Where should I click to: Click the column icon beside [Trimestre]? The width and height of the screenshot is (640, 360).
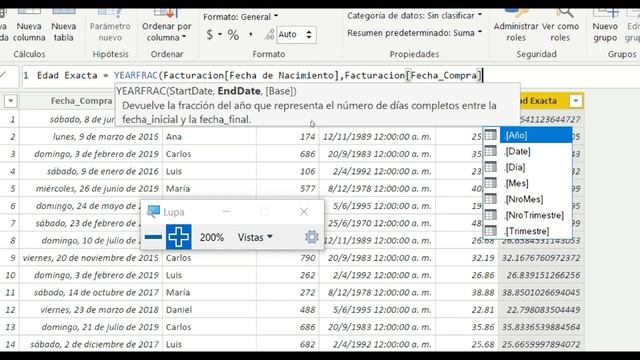click(x=491, y=231)
